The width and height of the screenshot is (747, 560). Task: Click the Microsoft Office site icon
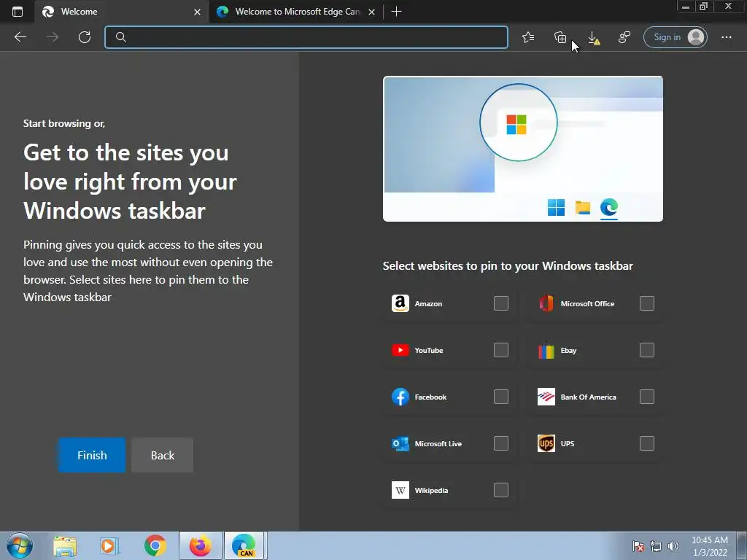pyautogui.click(x=546, y=303)
